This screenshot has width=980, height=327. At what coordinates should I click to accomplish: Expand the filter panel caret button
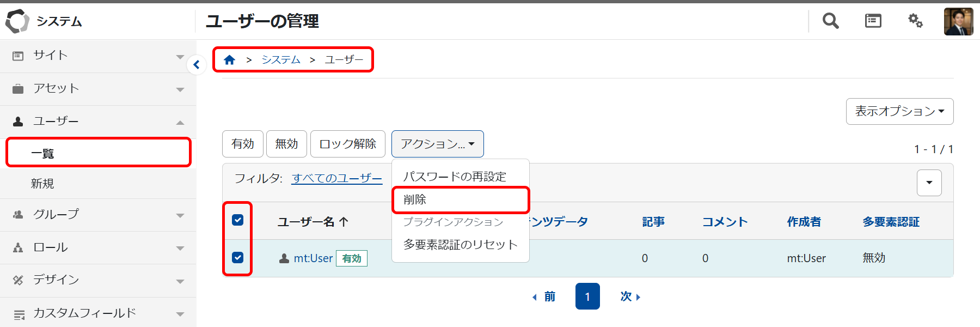[929, 183]
